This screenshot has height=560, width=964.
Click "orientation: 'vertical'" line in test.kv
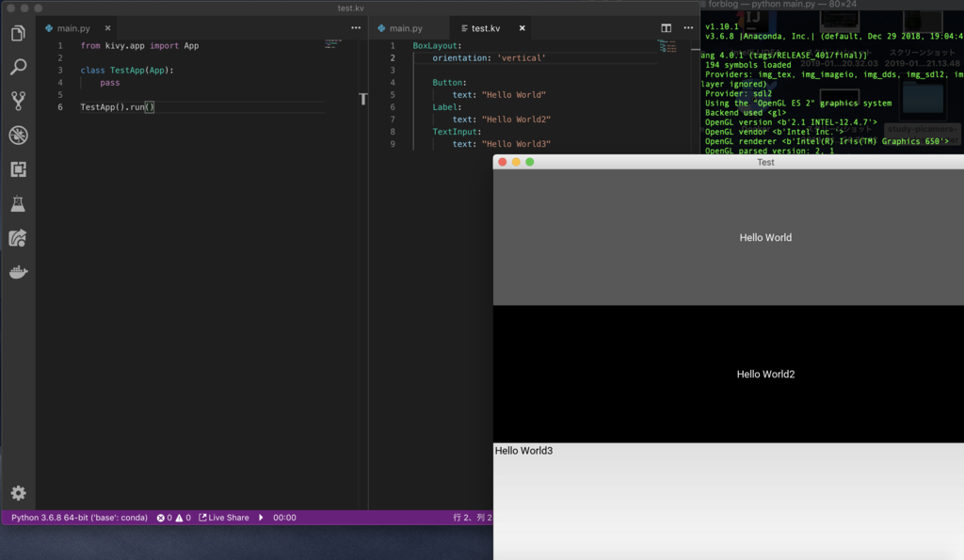click(x=489, y=57)
